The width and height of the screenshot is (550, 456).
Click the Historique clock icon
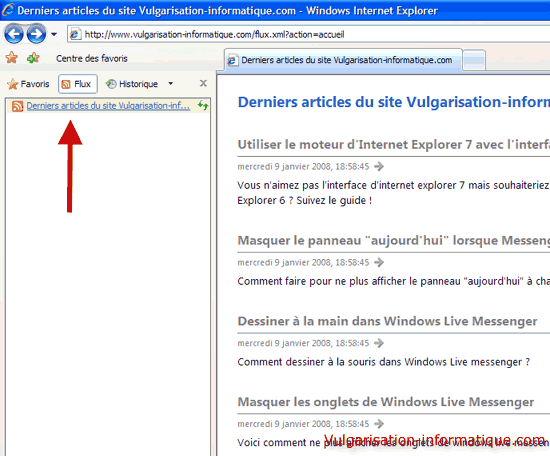111,83
